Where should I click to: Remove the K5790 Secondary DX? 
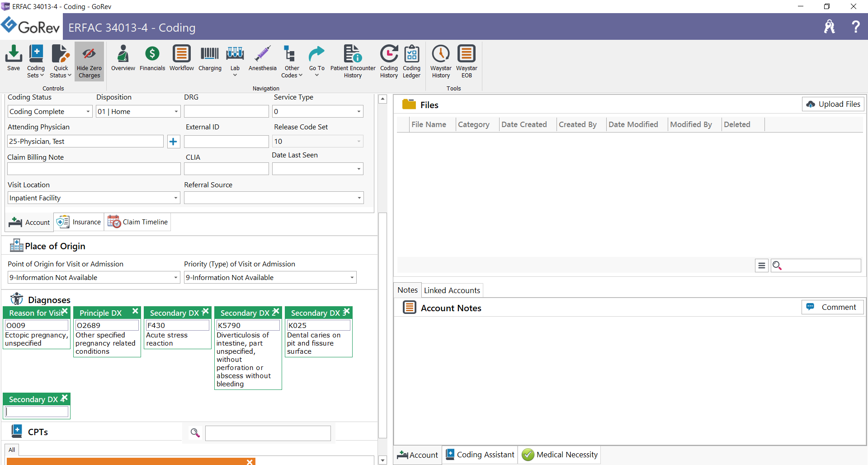[x=276, y=311]
